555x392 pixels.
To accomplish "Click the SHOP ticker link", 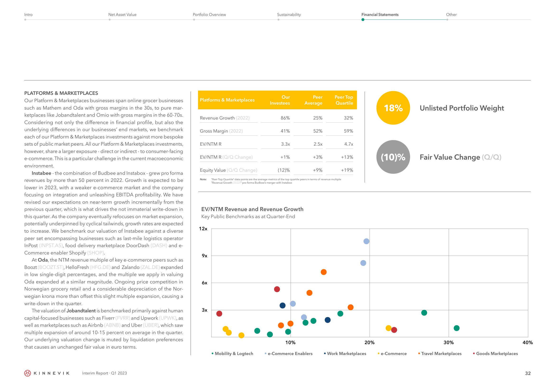I will click(x=96, y=253).
